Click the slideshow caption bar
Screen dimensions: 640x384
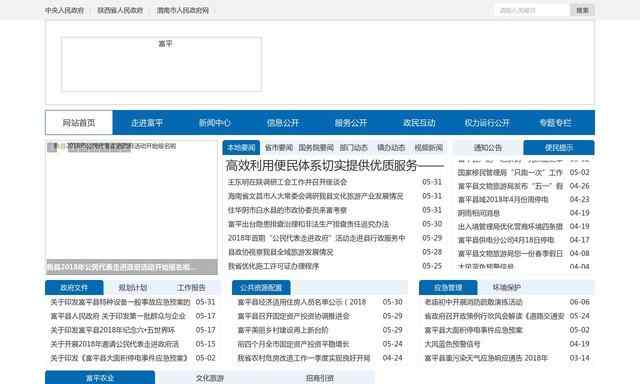point(131,267)
